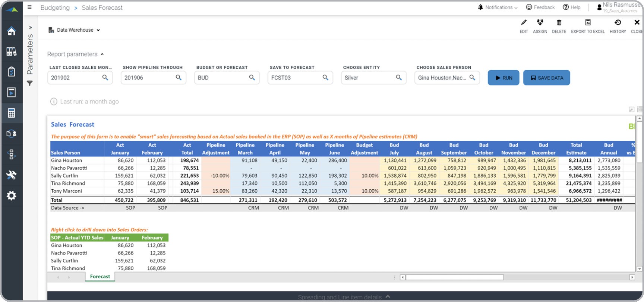Open the calculator budgeting icon in sidebar

click(x=12, y=113)
